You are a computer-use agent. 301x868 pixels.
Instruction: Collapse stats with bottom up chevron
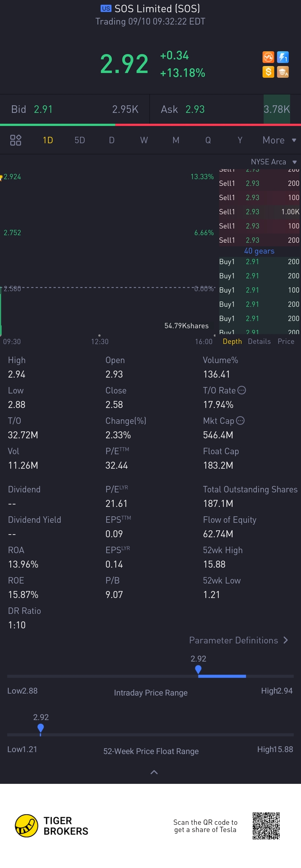pos(154,772)
